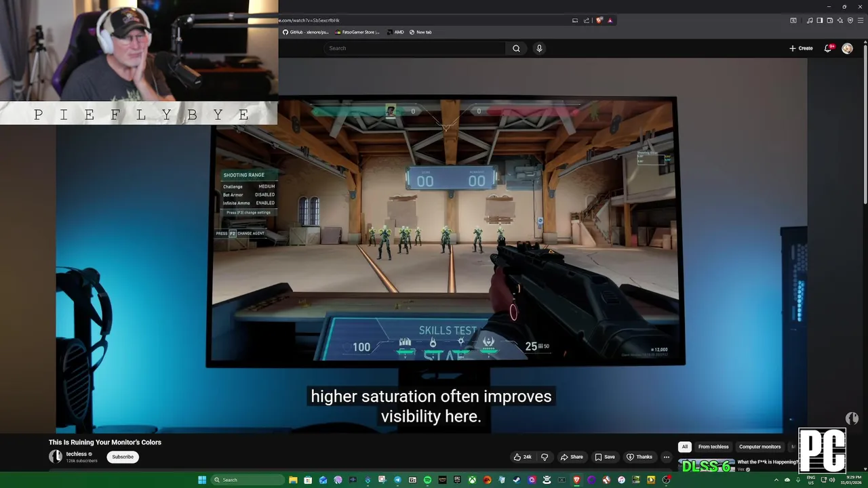The width and height of the screenshot is (868, 488).
Task: Click the Brave Rewards triangle icon
Action: 610,20
